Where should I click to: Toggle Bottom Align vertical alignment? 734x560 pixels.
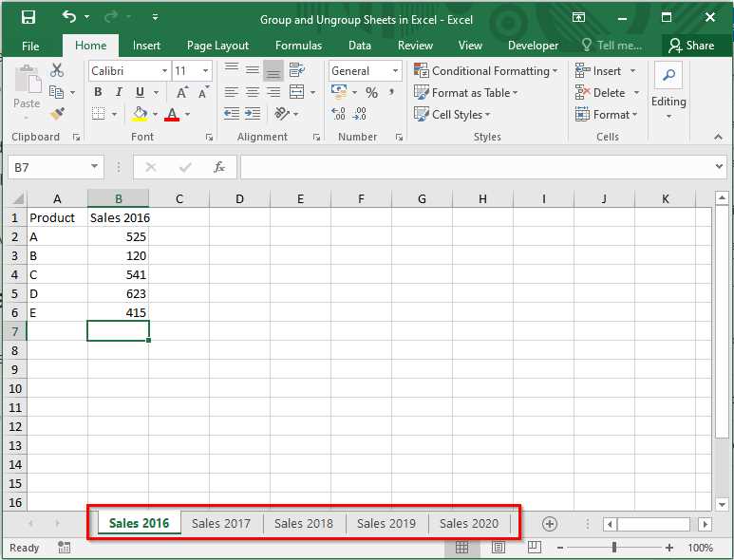[x=273, y=70]
